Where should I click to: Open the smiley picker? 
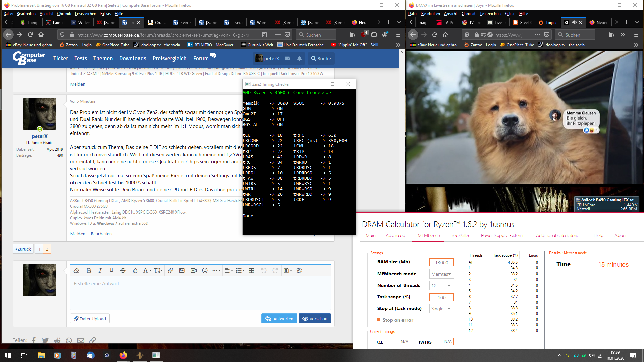pos(205,270)
